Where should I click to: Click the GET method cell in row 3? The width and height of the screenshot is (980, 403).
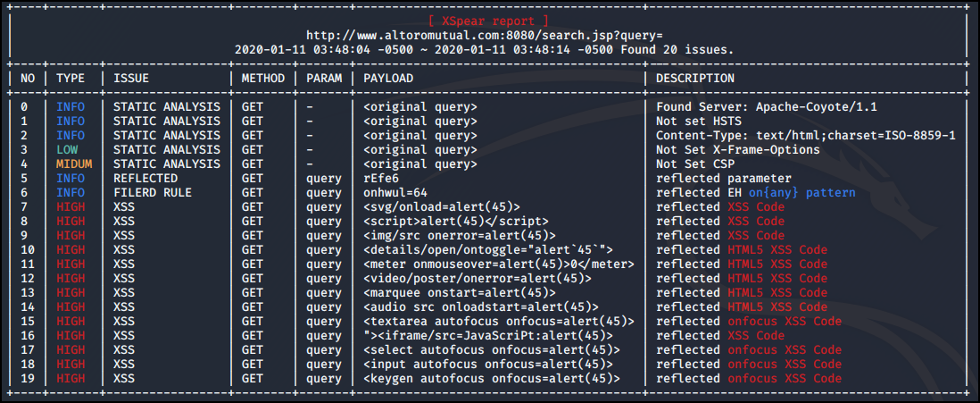252,150
